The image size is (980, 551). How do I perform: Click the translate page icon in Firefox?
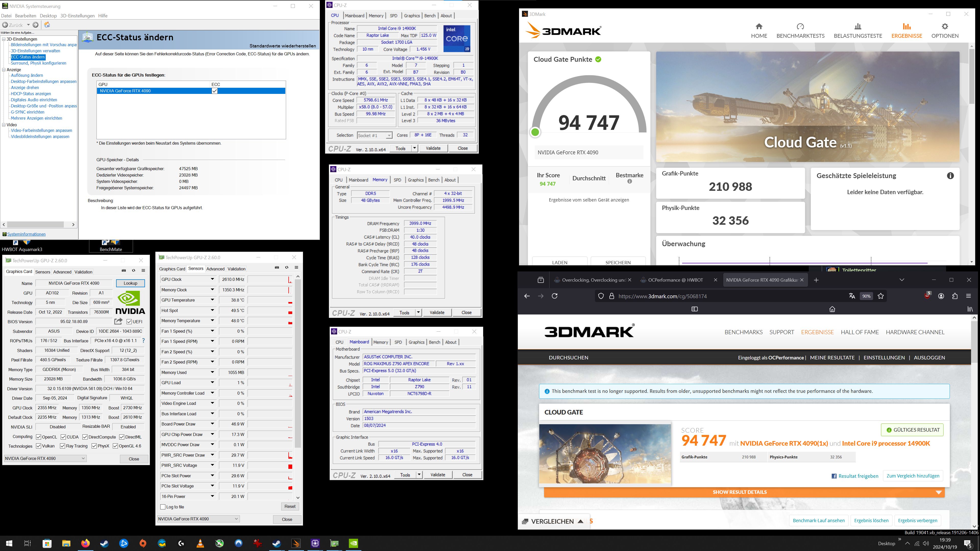(x=852, y=296)
